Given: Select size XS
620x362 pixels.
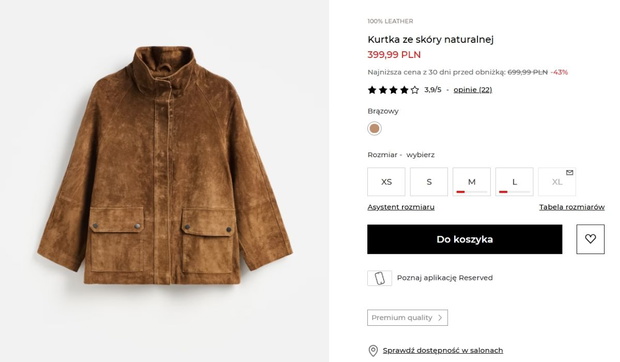Looking at the screenshot, I should pos(386,182).
